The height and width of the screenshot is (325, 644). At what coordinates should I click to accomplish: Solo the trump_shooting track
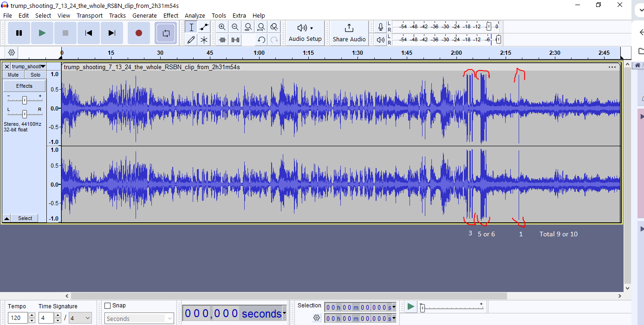[35, 75]
